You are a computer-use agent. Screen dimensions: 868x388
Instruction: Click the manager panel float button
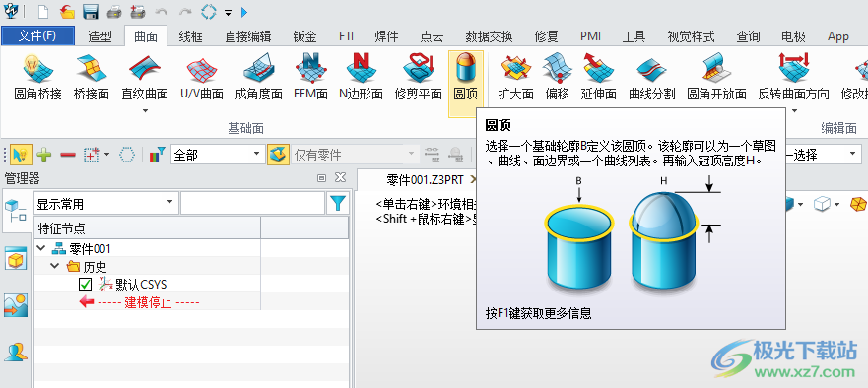tap(321, 177)
